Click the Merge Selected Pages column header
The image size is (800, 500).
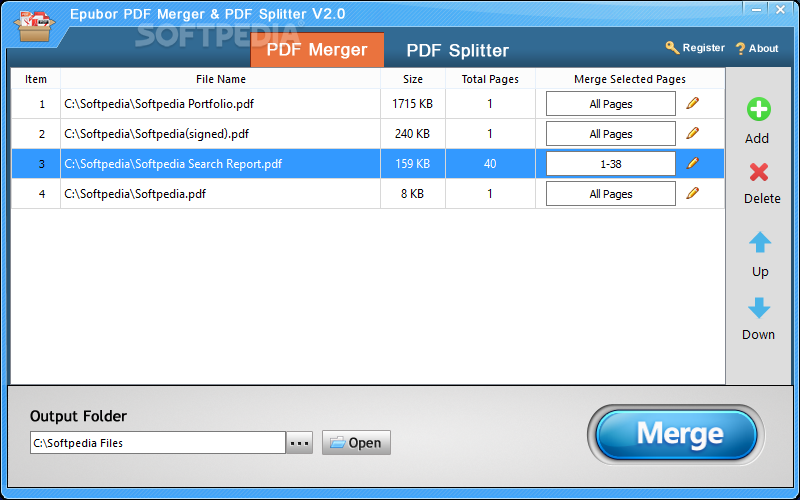630,79
